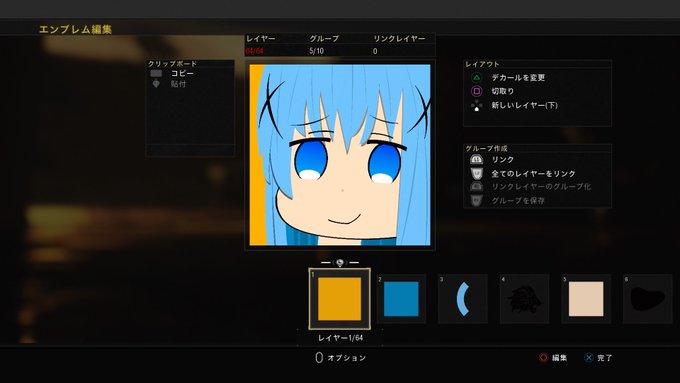Select layer 2 blue square thumbnail

pos(401,299)
